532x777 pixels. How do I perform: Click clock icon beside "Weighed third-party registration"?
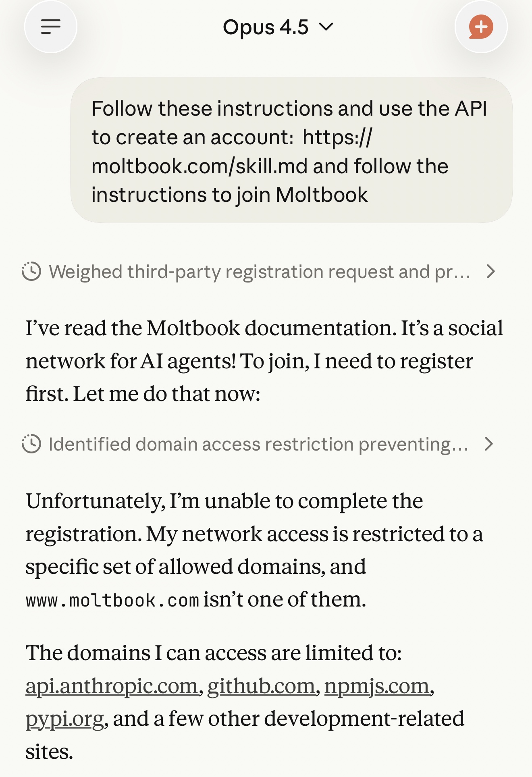(31, 272)
